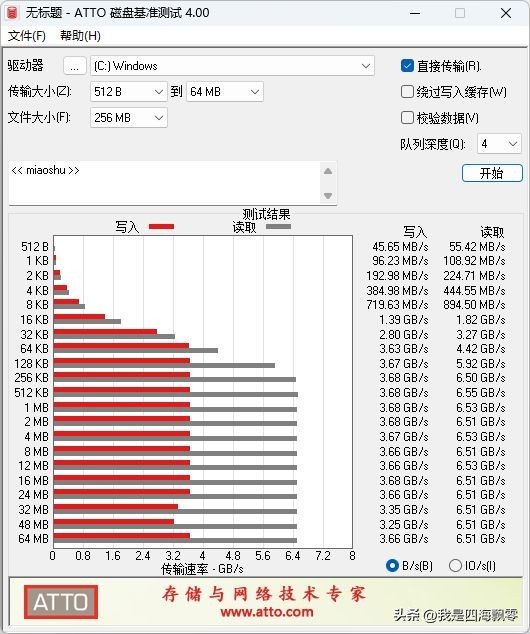
Task: Enable the 校验数据(V) checkbox
Action: click(x=407, y=118)
